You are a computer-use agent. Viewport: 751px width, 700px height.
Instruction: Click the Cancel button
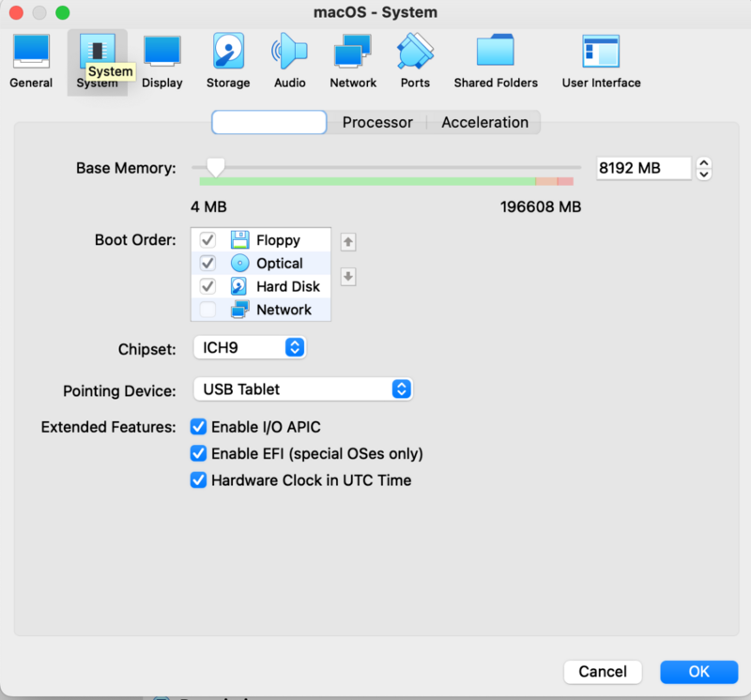603,672
